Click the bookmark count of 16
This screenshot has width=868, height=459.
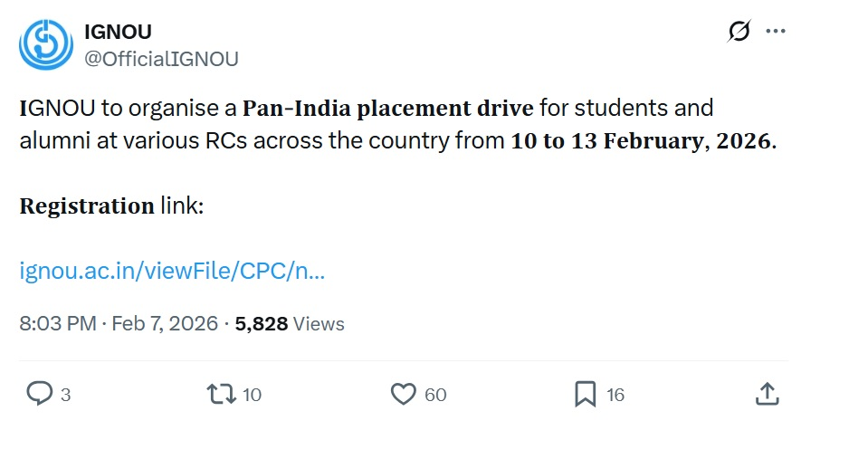tap(615, 395)
